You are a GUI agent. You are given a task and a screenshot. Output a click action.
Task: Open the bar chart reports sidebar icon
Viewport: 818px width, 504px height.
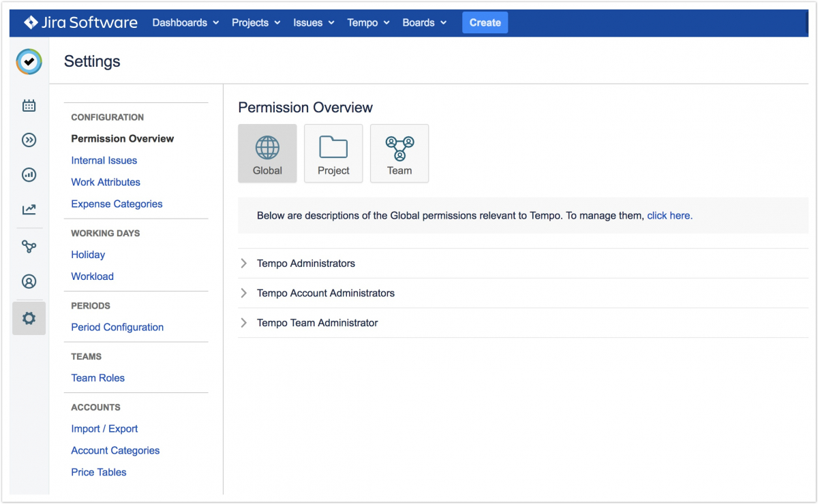[x=29, y=175]
